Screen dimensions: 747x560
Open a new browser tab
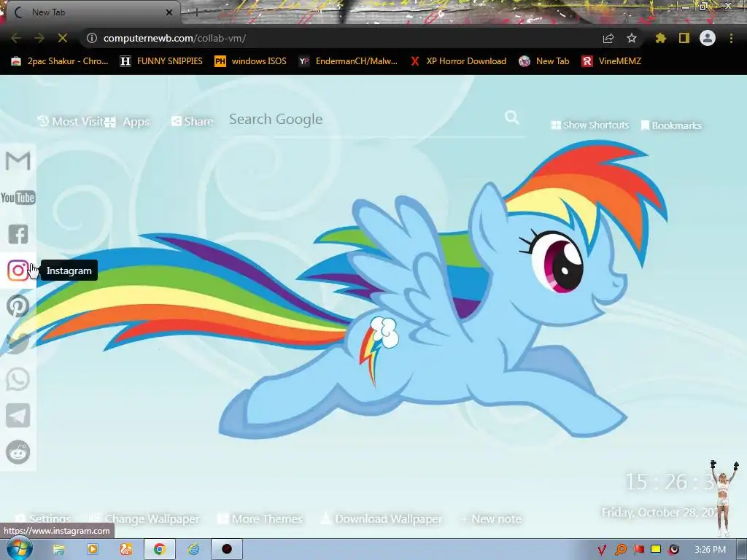(x=196, y=12)
